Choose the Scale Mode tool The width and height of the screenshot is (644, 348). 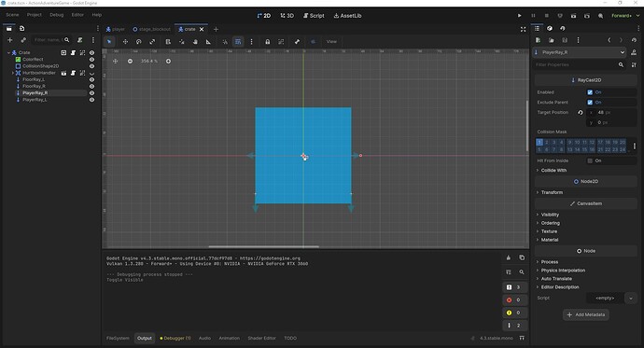(x=152, y=41)
